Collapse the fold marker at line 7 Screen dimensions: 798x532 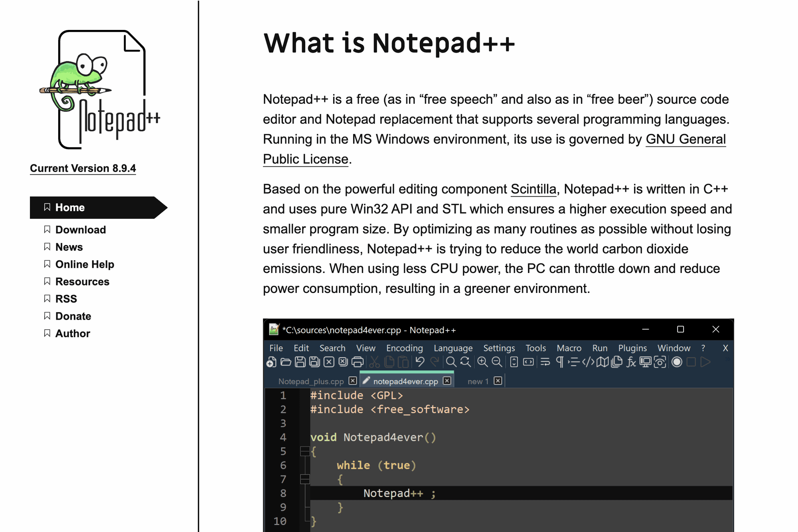[x=305, y=479]
